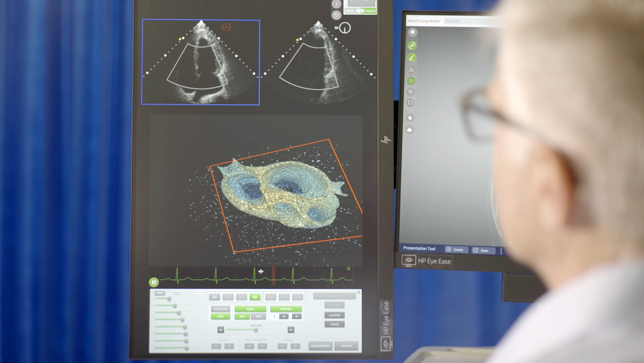Click Create in the Presentation Tool bar
Image resolution: width=644 pixels, height=363 pixels.
456,249
